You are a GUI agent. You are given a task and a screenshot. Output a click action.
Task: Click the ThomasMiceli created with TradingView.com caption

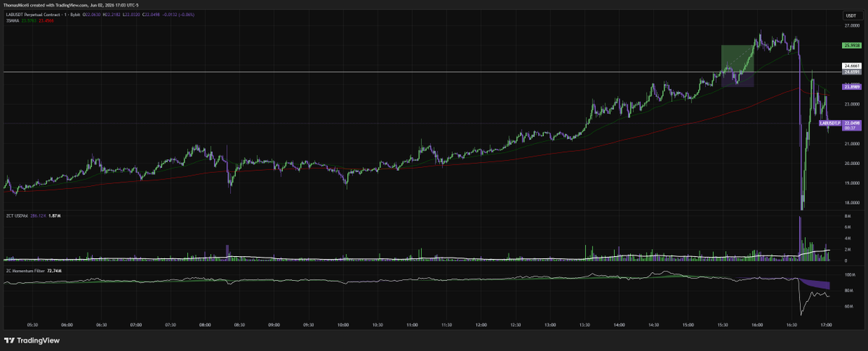(x=70, y=6)
